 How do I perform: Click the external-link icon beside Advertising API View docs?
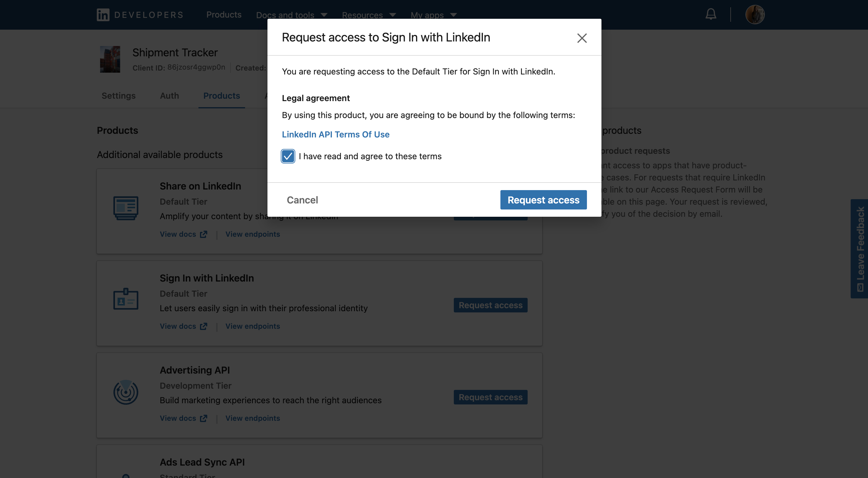point(203,418)
